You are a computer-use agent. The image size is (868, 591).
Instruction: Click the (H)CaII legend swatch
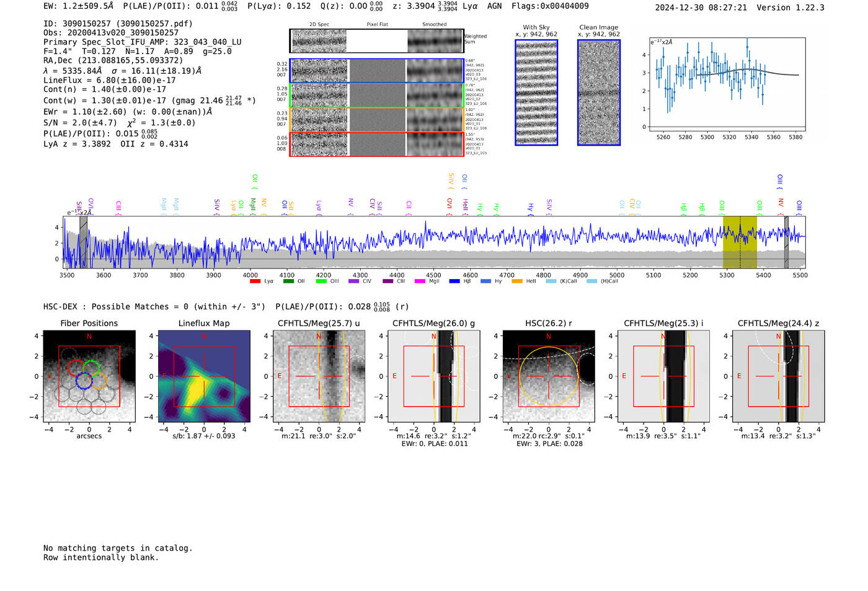(591, 282)
